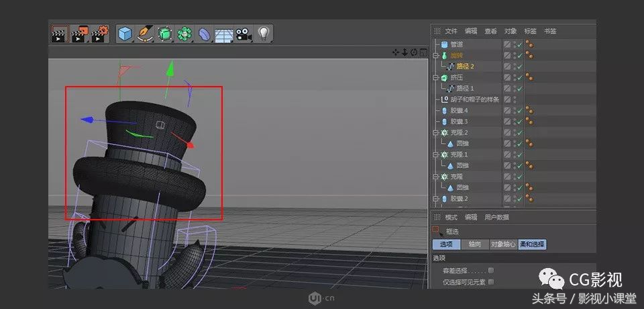Image resolution: width=644 pixels, height=309 pixels.
Task: Open the Subdivision Surface generators icon
Action: click(x=164, y=34)
